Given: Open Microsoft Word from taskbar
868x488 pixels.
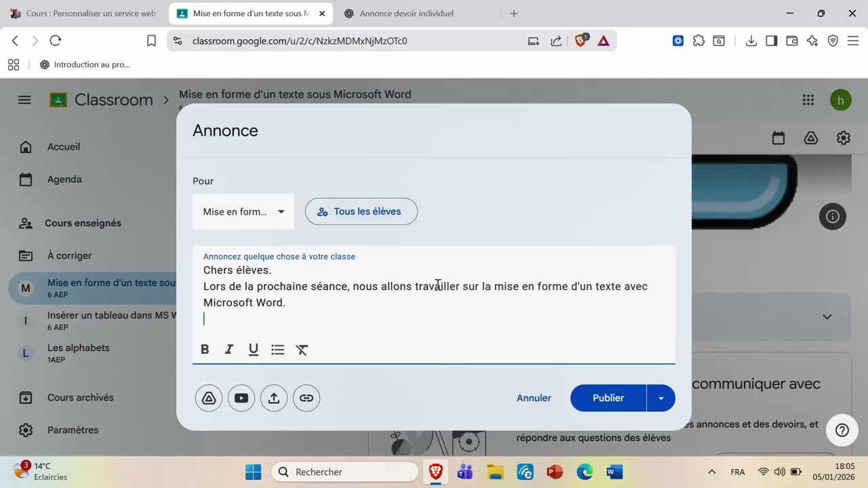Looking at the screenshot, I should pos(614,472).
